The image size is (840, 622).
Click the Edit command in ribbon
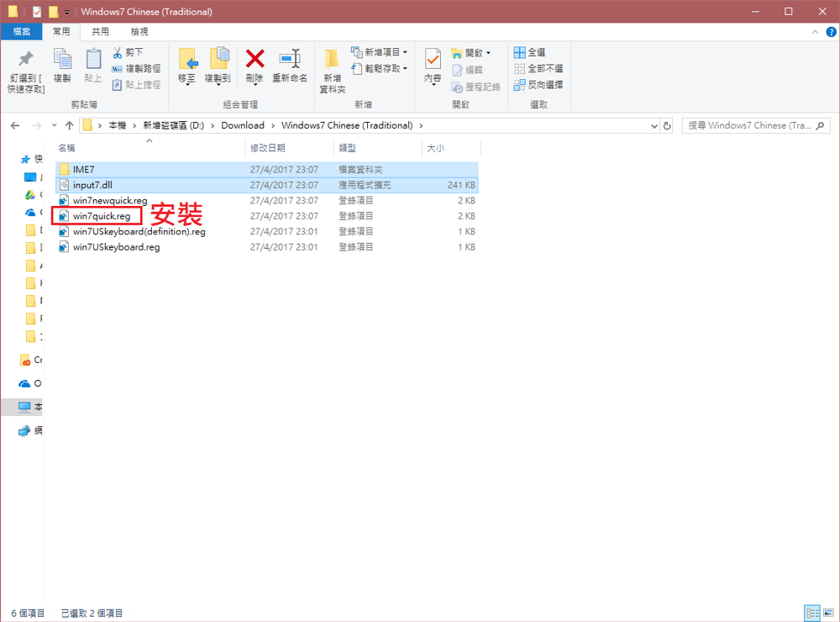[x=468, y=70]
